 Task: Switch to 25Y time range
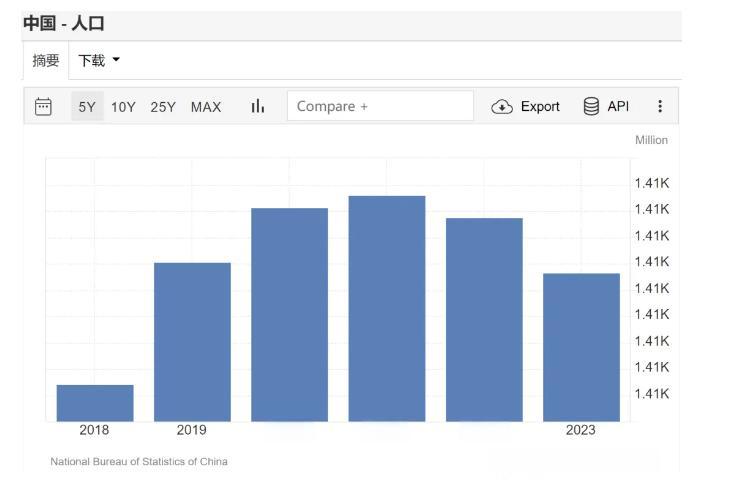[x=163, y=107]
